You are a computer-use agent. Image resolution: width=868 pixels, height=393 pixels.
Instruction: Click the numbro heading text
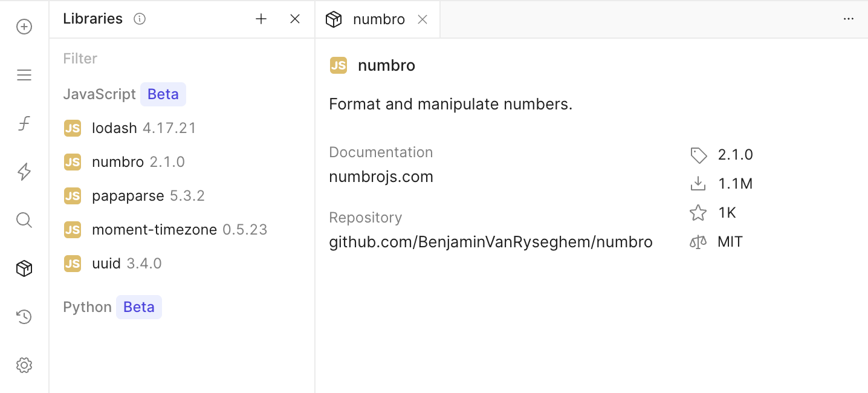(x=387, y=65)
